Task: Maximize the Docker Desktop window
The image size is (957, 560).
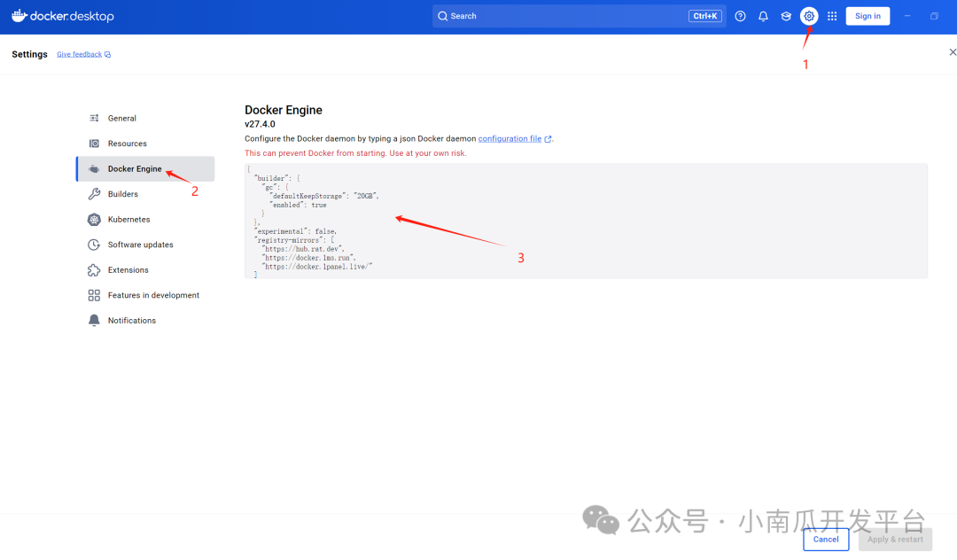Action: point(934,17)
